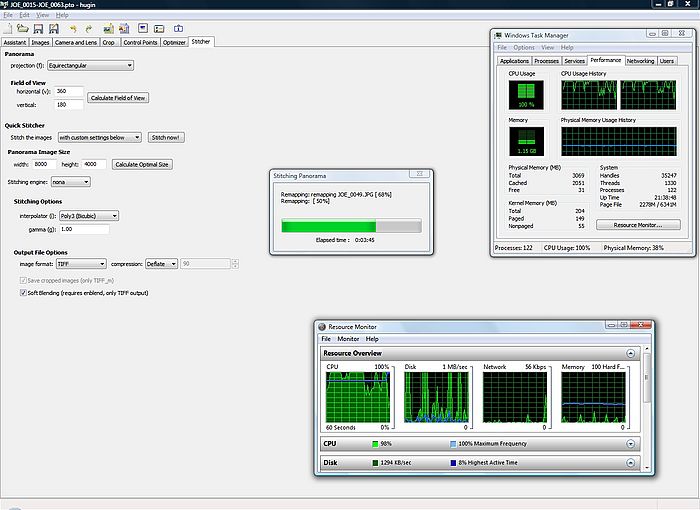
Task: Open the Stitching engine dropdown
Action: [x=70, y=182]
